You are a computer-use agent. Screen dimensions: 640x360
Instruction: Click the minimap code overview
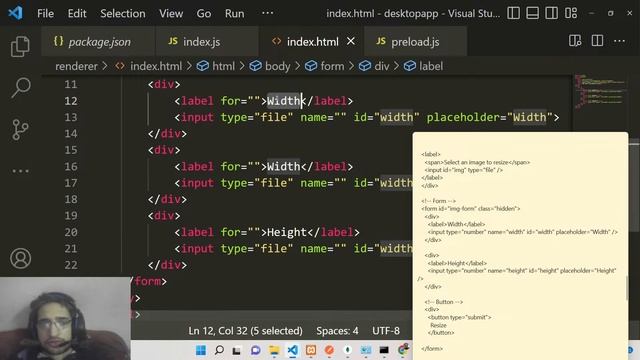pyautogui.click(x=600, y=91)
